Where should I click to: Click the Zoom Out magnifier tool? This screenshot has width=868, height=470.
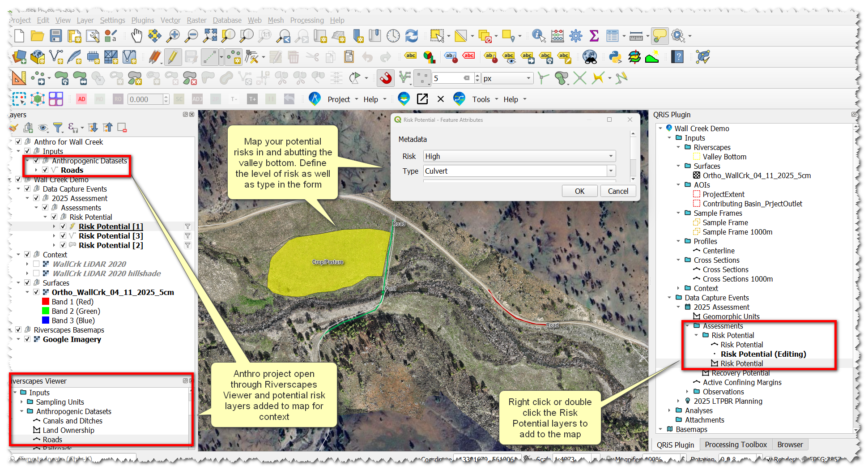(x=191, y=36)
